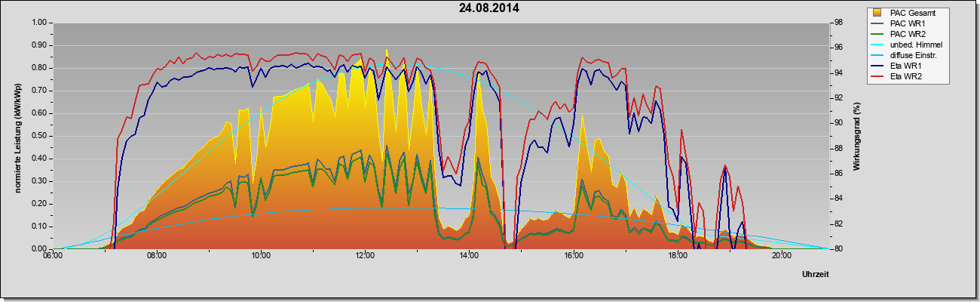The image size is (980, 302).
Task: Click the 20:00 time axis label
Action: pos(782,255)
